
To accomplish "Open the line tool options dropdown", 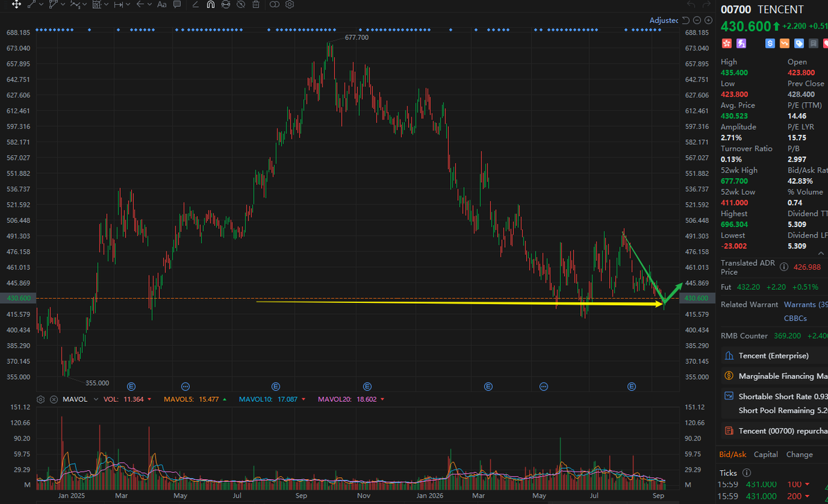I will 41,4.
